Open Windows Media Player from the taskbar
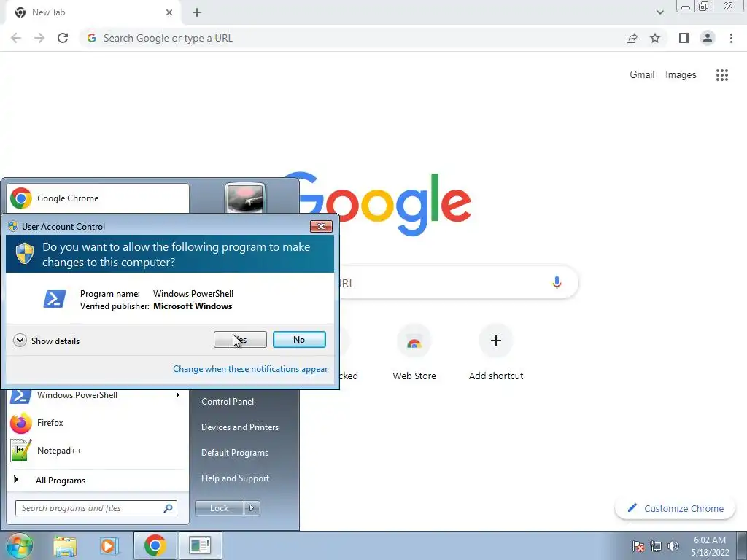Image resolution: width=747 pixels, height=560 pixels. (x=109, y=545)
